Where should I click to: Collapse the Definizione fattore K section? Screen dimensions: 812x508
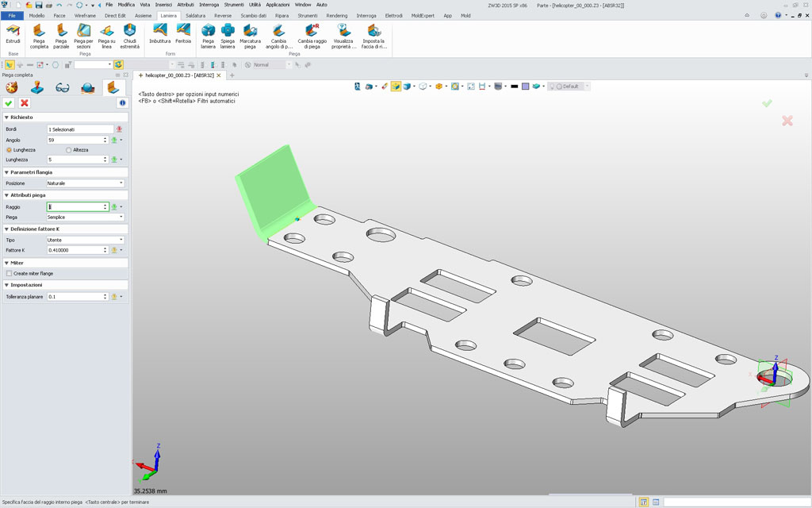pyautogui.click(x=7, y=229)
